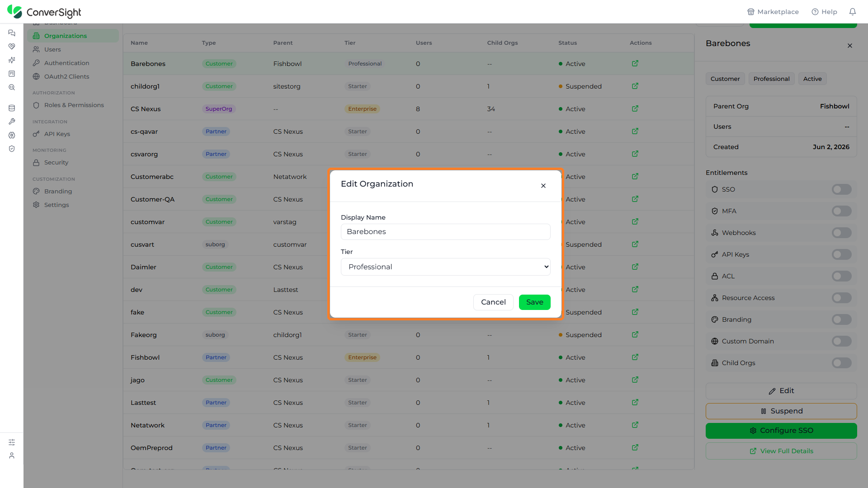Toggle the Branding entitlement switch
The image size is (868, 488).
pyautogui.click(x=841, y=319)
